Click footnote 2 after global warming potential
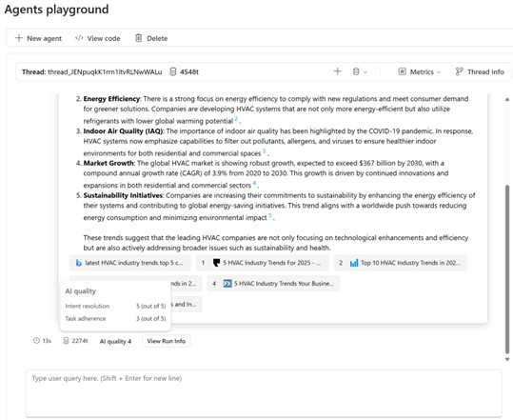 coord(236,119)
